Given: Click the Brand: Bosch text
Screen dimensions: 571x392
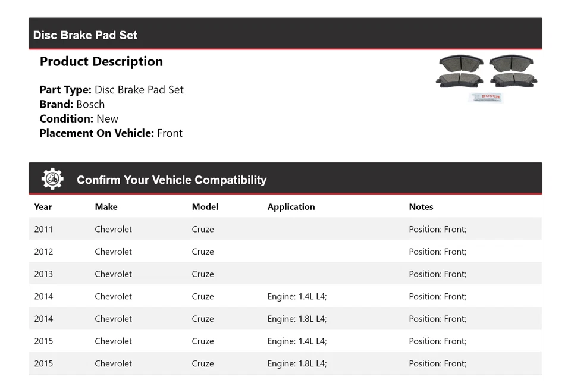Looking at the screenshot, I should (x=72, y=104).
